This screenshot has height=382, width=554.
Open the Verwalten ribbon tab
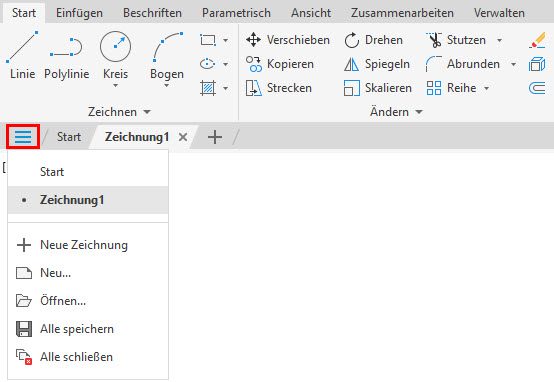pyautogui.click(x=499, y=13)
